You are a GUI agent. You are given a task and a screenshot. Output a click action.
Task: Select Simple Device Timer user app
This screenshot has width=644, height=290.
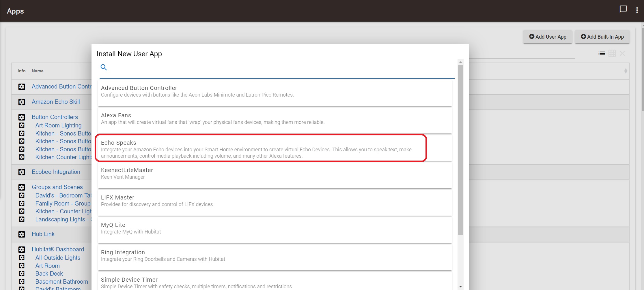[275, 281]
